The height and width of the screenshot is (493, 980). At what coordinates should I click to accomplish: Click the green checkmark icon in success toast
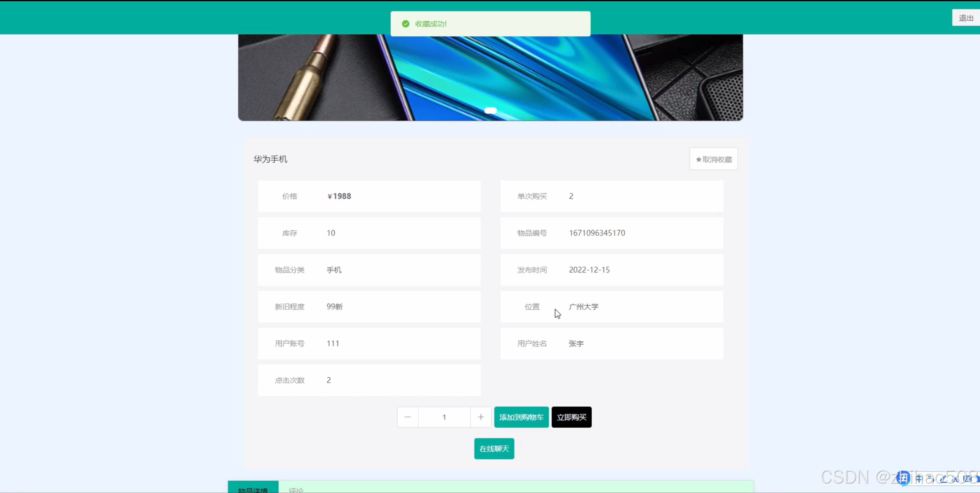click(405, 24)
